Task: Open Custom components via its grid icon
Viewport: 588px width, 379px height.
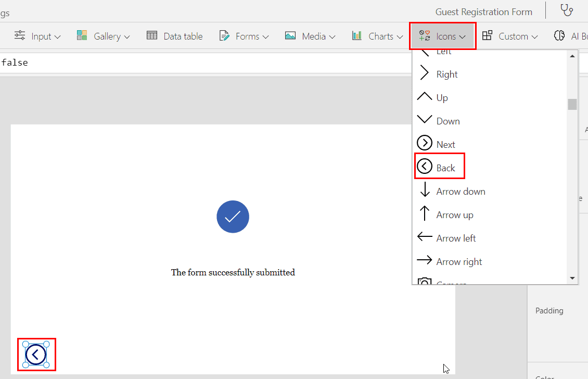Action: (488, 36)
